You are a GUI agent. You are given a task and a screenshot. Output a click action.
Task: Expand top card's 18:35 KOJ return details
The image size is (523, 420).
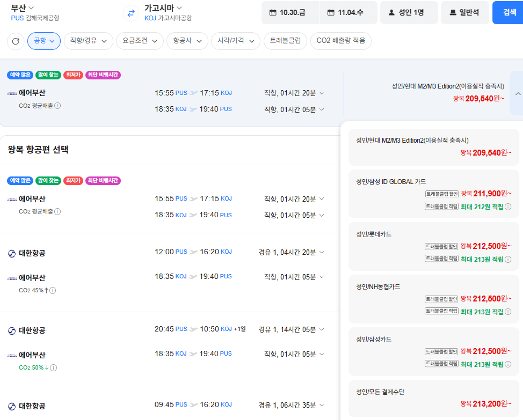322,109
